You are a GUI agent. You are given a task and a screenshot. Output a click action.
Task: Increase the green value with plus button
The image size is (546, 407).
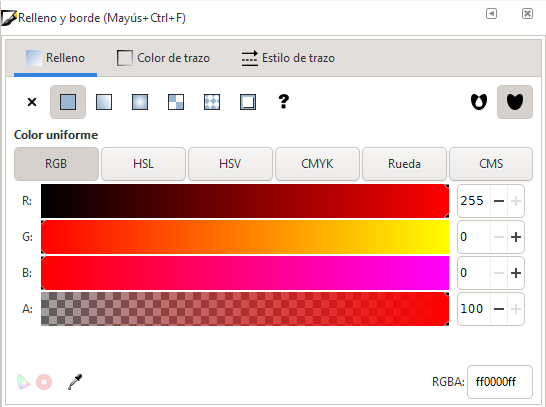pyautogui.click(x=516, y=237)
